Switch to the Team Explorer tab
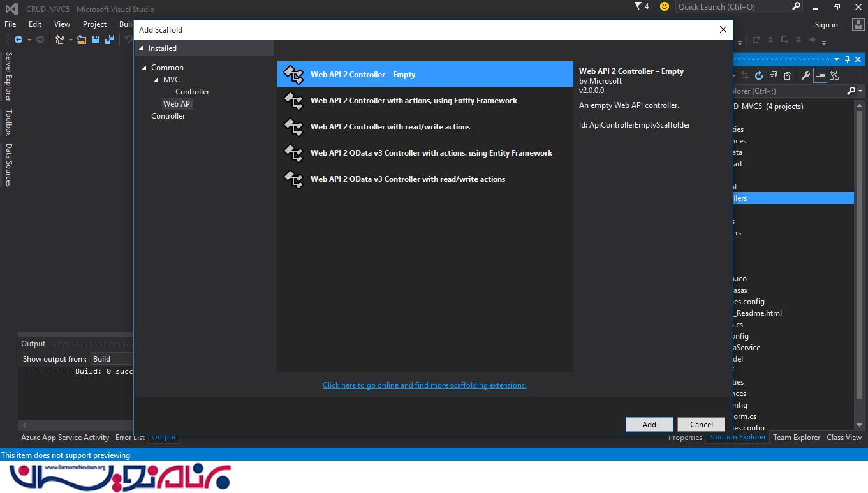 click(797, 438)
